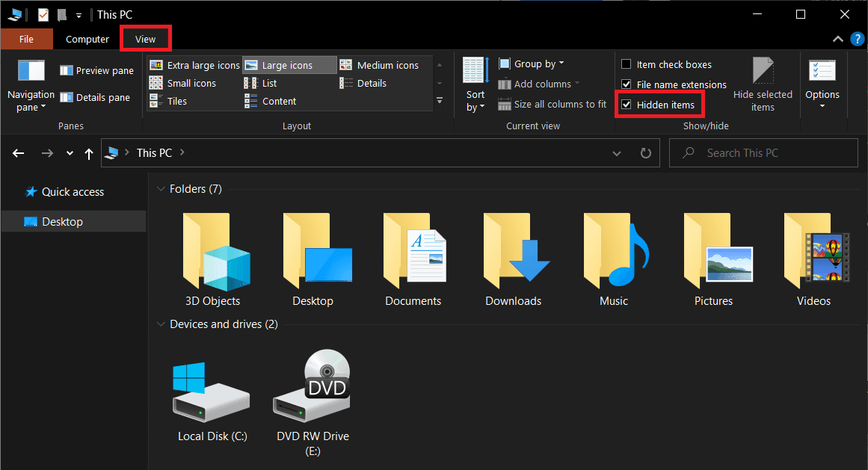Go up one folder level
Image resolution: width=868 pixels, height=470 pixels.
(89, 153)
